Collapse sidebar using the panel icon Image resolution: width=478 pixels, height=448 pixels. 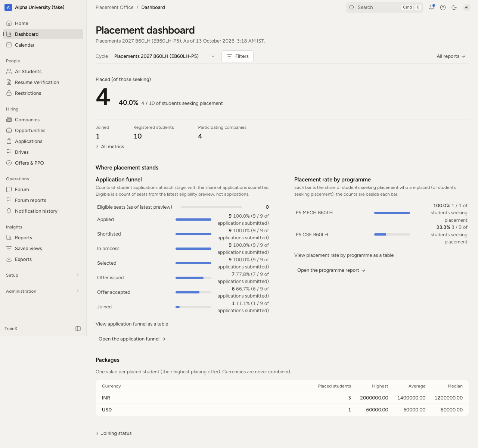(x=78, y=329)
